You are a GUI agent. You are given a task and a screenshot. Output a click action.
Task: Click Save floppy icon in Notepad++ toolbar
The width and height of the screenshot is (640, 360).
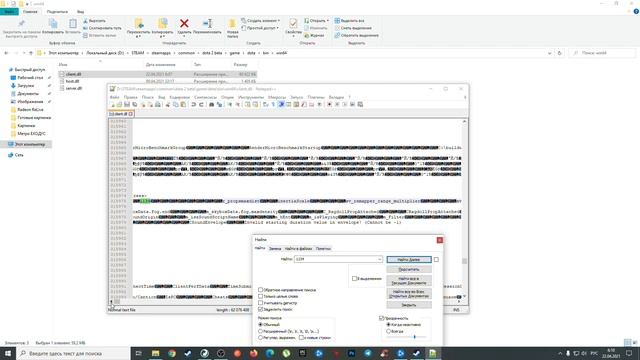pos(127,104)
